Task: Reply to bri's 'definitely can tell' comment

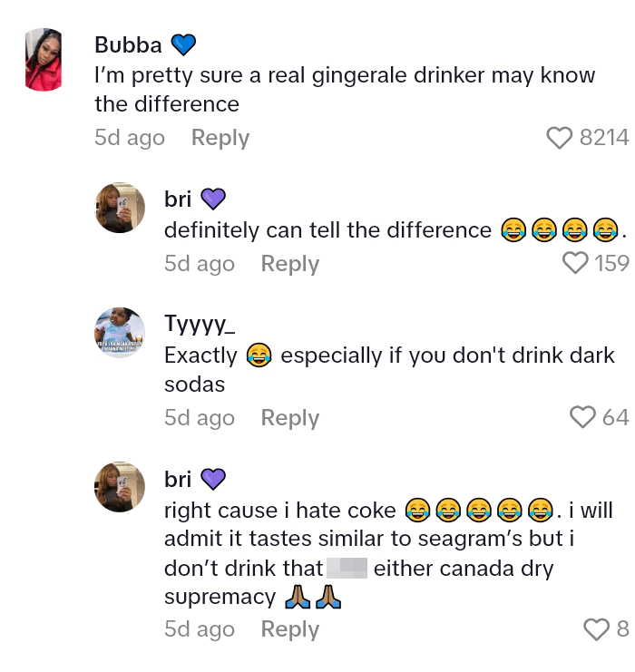Action: (290, 264)
